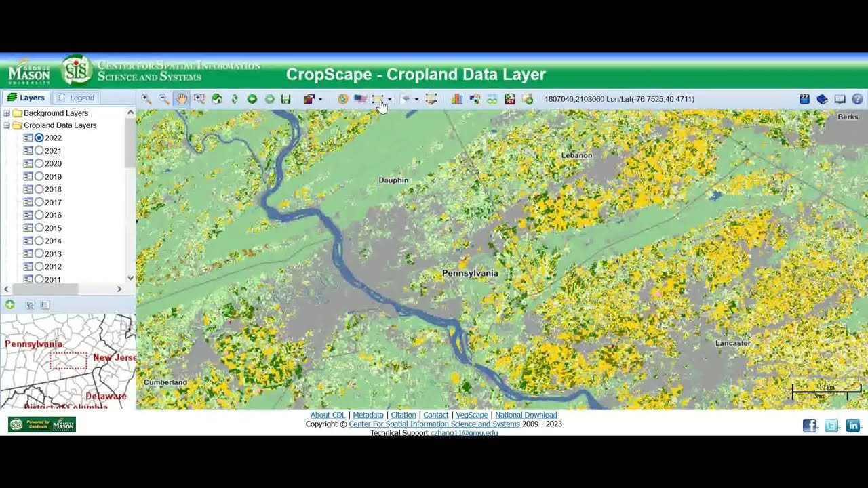This screenshot has height=488, width=868.
Task: Open the import tool dropdown arrow
Action: (416, 100)
